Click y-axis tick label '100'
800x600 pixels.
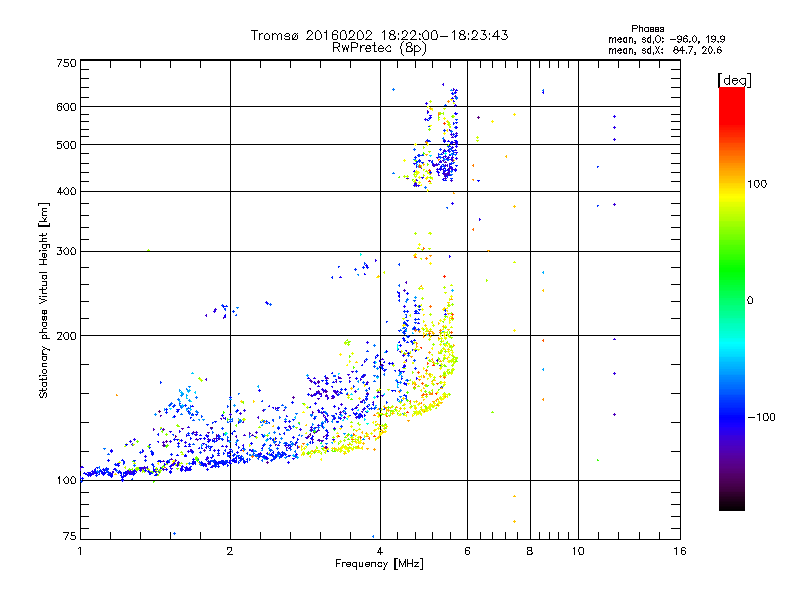click(x=66, y=481)
